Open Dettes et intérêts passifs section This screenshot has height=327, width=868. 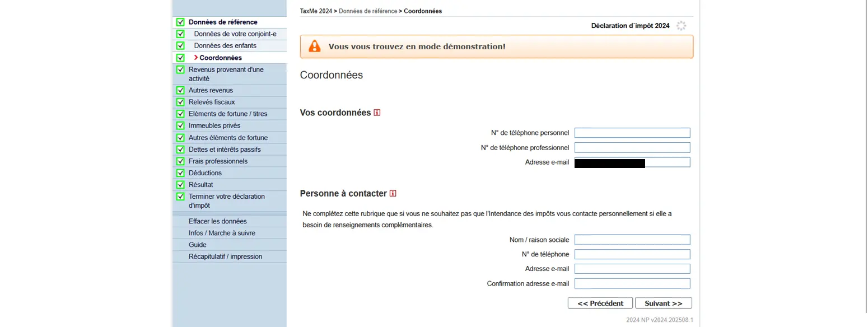click(x=225, y=149)
